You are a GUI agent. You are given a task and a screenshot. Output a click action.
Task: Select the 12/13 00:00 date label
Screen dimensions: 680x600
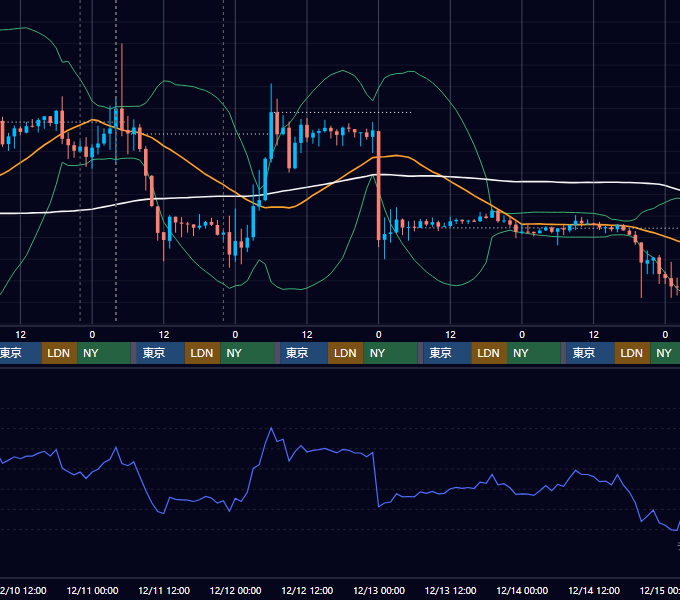tap(379, 590)
